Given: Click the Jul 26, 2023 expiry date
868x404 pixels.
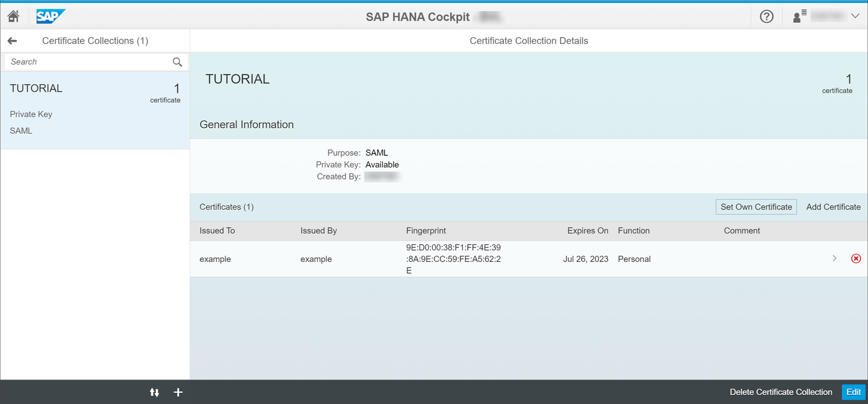Looking at the screenshot, I should (x=586, y=259).
